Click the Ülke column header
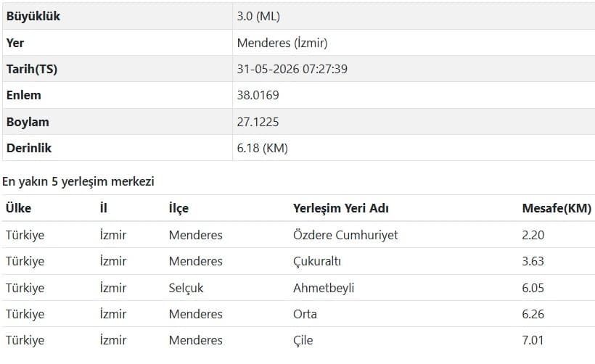 tap(18, 208)
